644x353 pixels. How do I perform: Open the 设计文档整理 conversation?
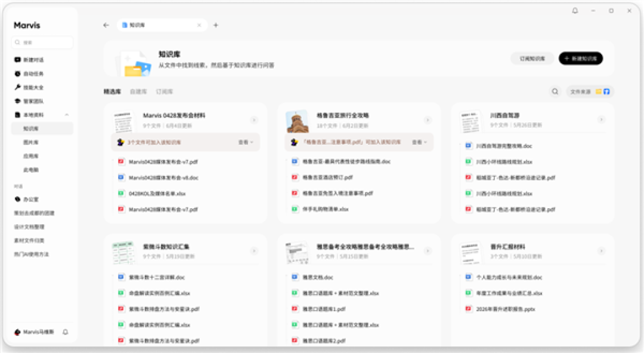point(29,227)
